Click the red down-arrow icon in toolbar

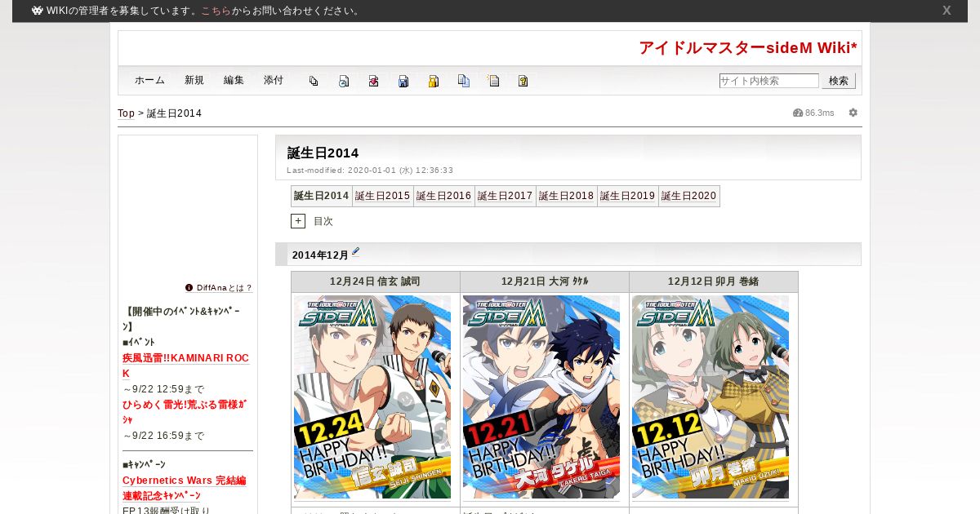[373, 81]
